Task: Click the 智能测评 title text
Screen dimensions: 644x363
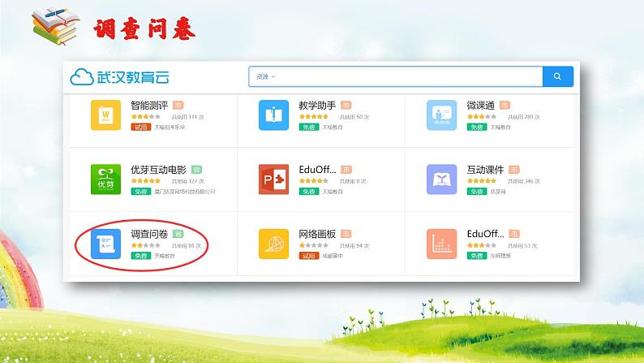Action: click(149, 106)
